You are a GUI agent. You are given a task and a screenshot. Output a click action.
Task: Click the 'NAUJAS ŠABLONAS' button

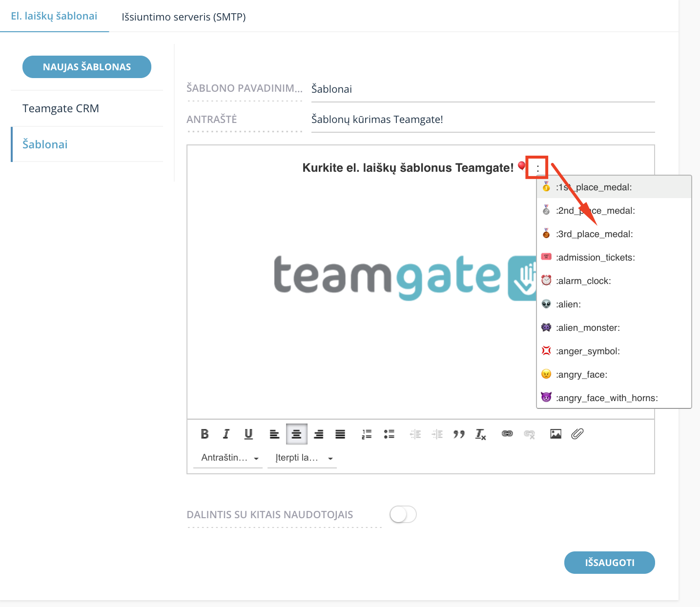tap(87, 67)
